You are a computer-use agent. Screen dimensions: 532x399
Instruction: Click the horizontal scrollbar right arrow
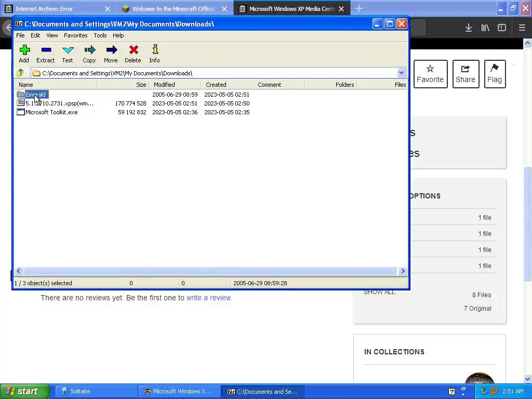pos(403,271)
